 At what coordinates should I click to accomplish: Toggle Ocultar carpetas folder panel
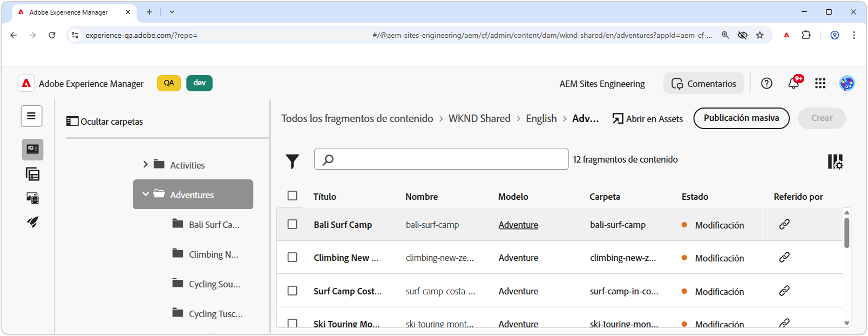(x=105, y=122)
